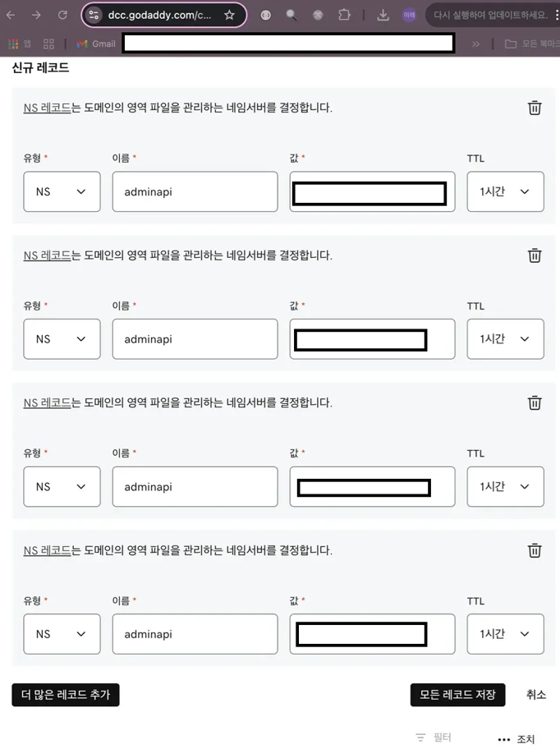
Task: Open the first record's TTL 1시간 dropdown
Action: click(x=505, y=191)
